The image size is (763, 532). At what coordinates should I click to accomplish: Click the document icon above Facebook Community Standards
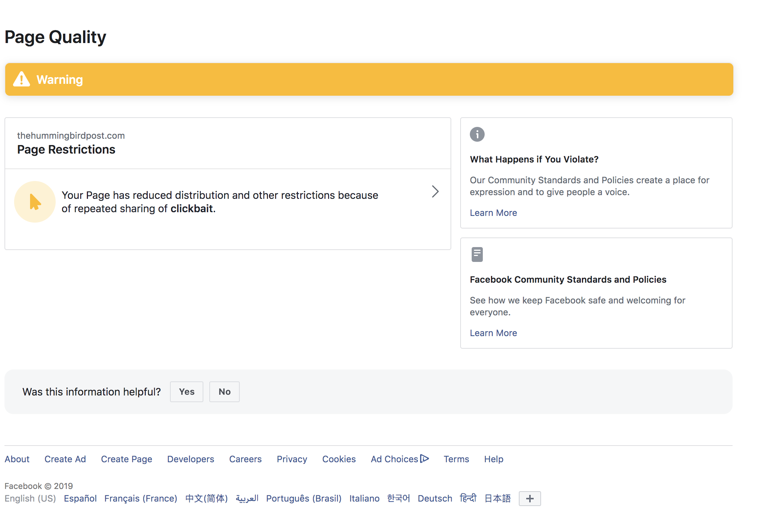tap(477, 254)
